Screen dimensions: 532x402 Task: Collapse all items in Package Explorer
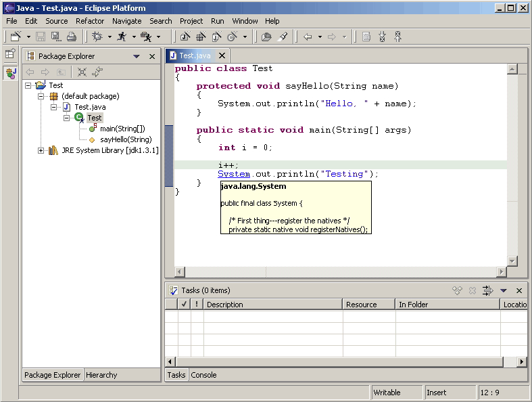[82, 72]
